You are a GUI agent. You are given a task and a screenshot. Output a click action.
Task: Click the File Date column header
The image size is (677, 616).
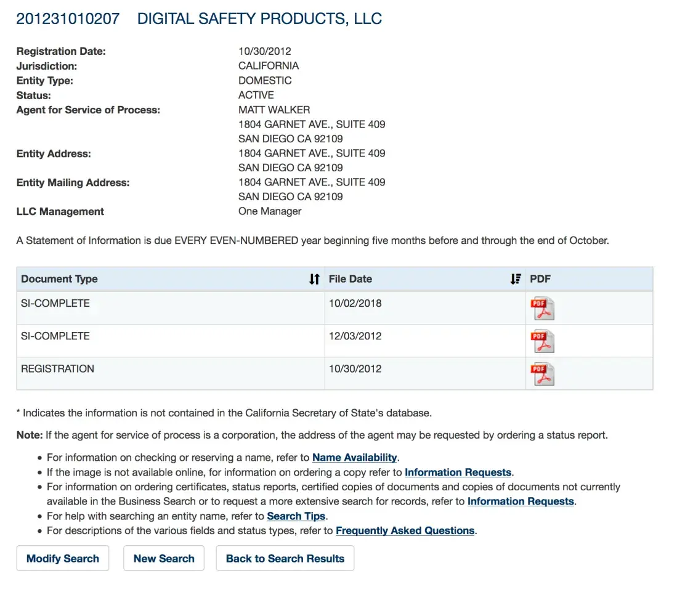pyautogui.click(x=351, y=279)
